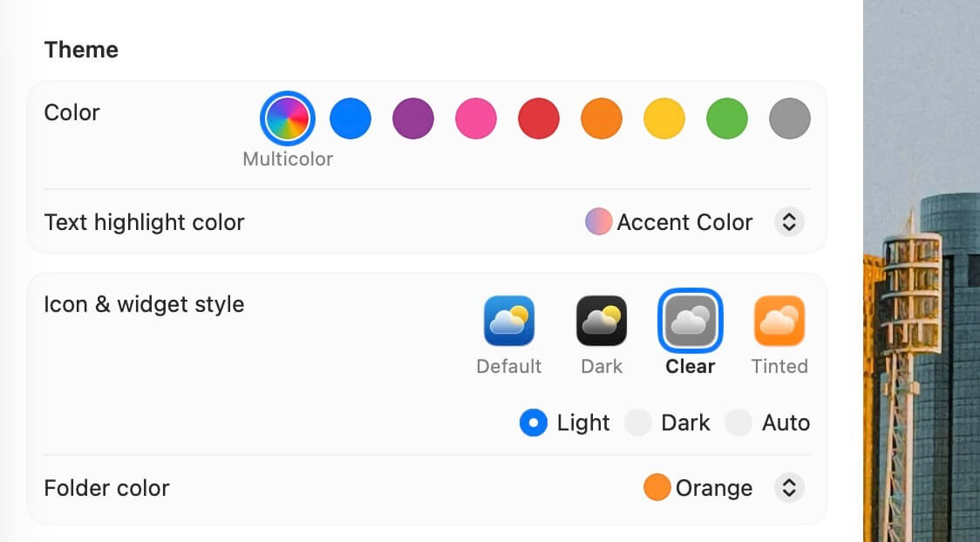This screenshot has width=980, height=542.
Task: Choose the orange accent color swatch
Action: tap(602, 119)
